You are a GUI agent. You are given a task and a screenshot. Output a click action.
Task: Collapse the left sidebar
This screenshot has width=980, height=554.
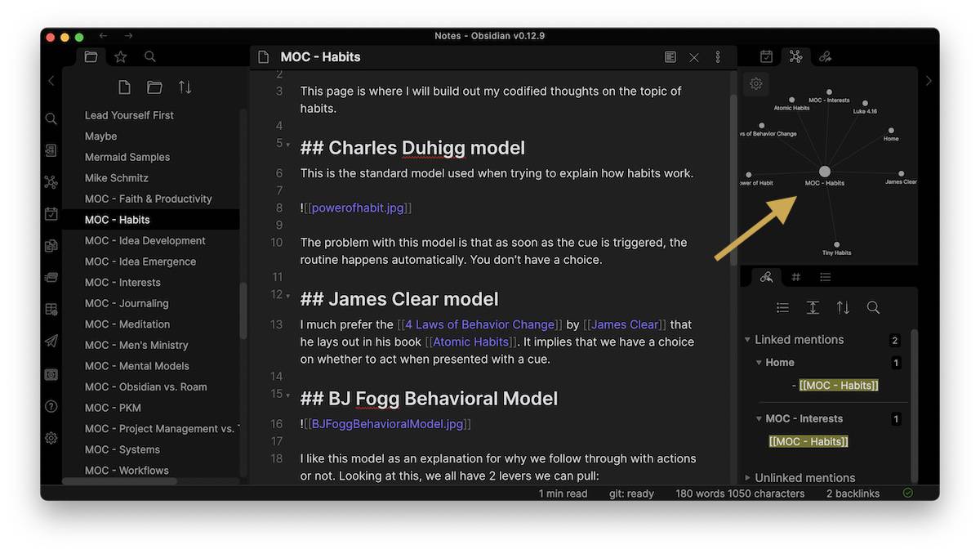51,81
